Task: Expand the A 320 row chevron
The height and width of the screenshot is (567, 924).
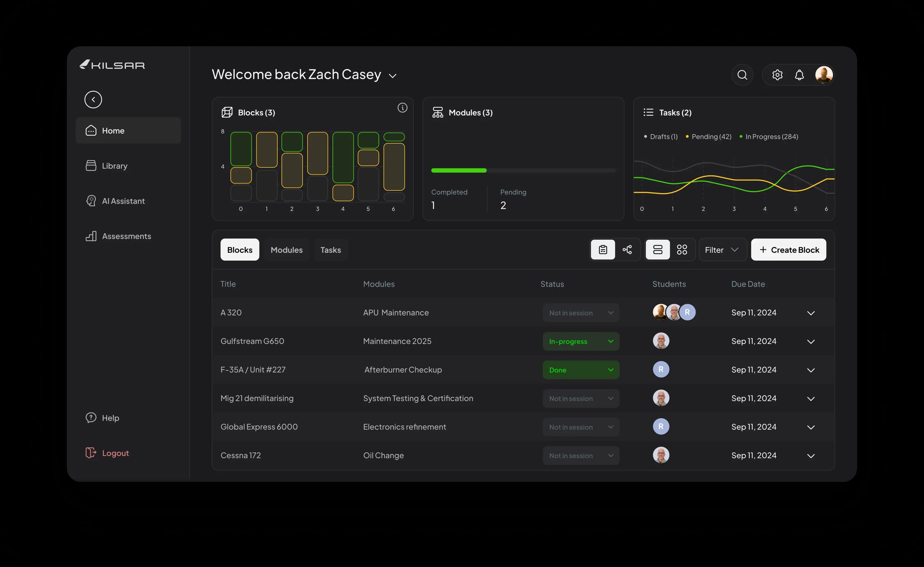Action: coord(811,313)
